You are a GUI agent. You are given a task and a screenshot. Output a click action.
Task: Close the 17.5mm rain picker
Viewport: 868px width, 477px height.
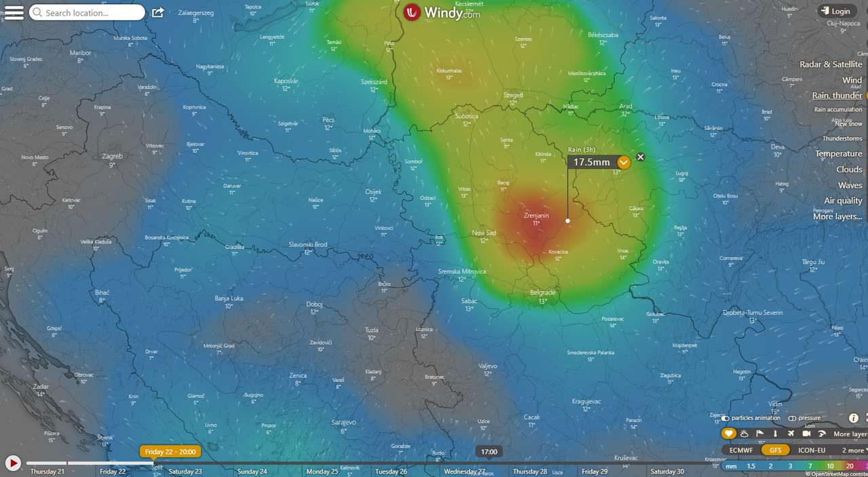(x=640, y=157)
